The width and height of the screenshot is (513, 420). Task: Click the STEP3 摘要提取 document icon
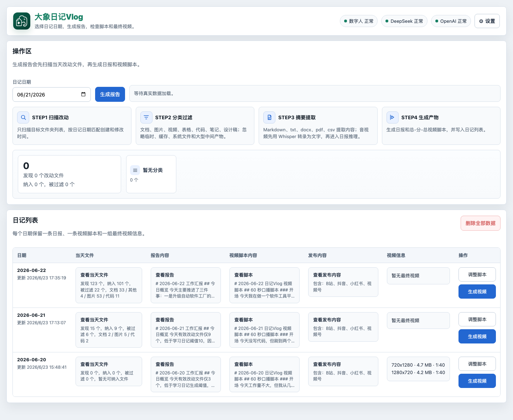pos(269,117)
